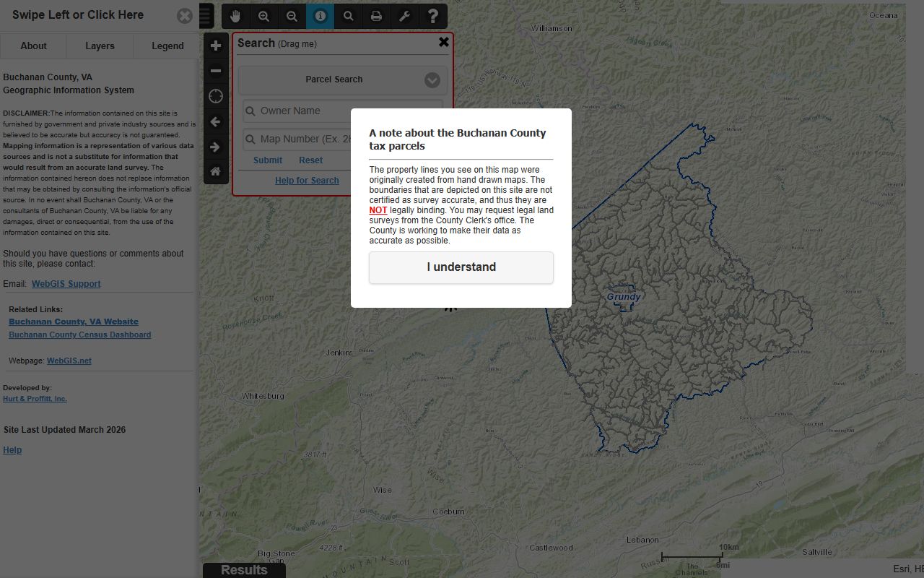Select the Identify info tool

[x=321, y=16]
